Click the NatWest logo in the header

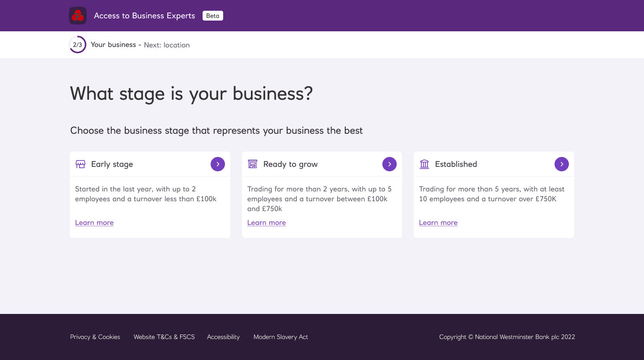78,16
